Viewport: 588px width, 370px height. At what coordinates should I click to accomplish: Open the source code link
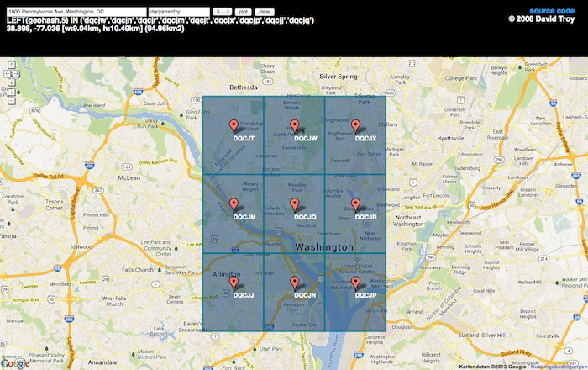click(x=552, y=11)
